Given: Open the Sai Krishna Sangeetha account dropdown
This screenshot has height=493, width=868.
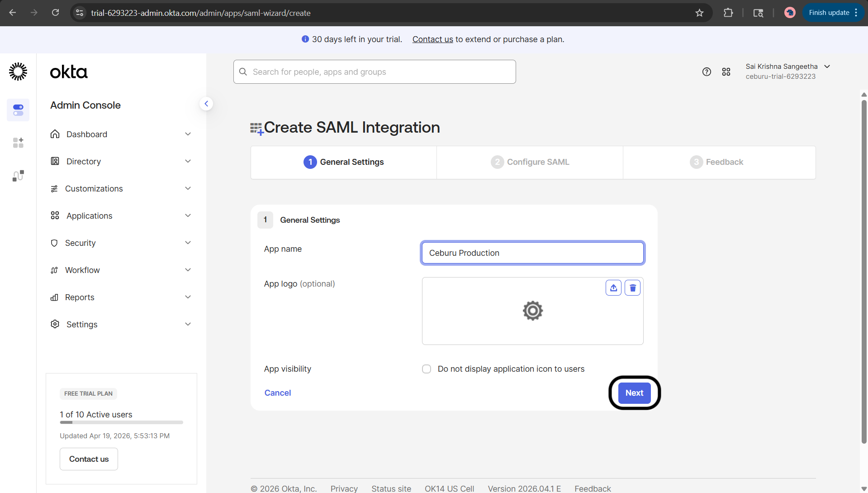Looking at the screenshot, I should click(x=787, y=72).
